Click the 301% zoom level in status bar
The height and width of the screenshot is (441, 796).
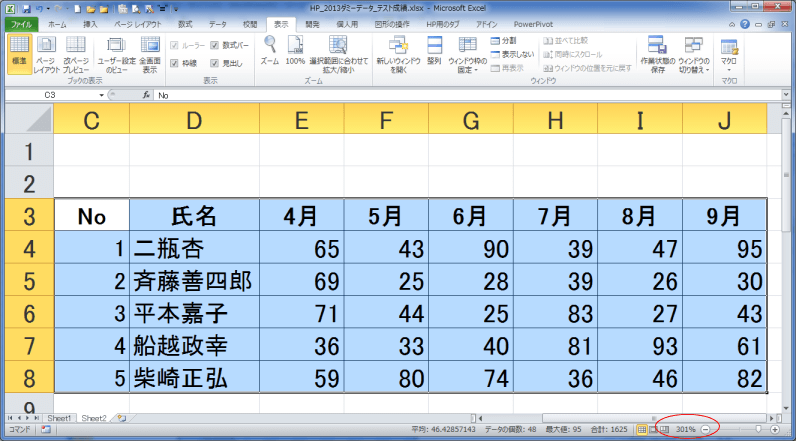tap(685, 429)
